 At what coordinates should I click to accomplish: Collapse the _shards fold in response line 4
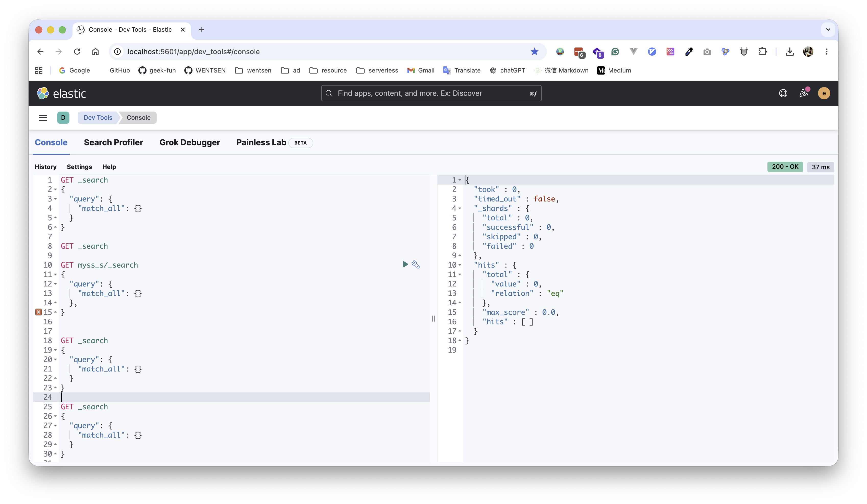460,209
